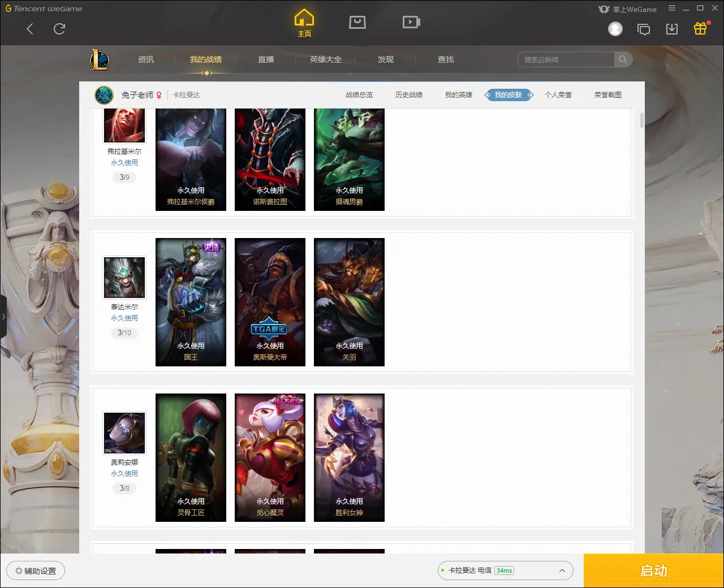Click the 搜索召唤师 search input field
The image size is (724, 588).
[x=566, y=59]
